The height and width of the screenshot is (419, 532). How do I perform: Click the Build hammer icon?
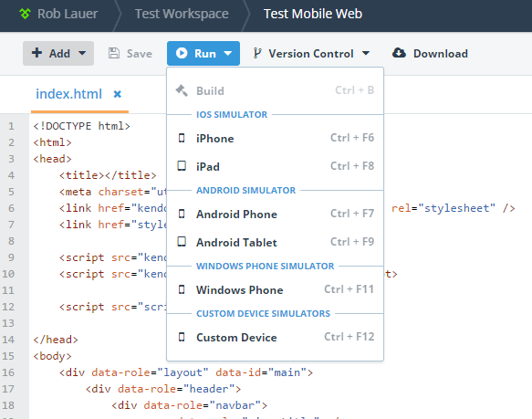182,90
